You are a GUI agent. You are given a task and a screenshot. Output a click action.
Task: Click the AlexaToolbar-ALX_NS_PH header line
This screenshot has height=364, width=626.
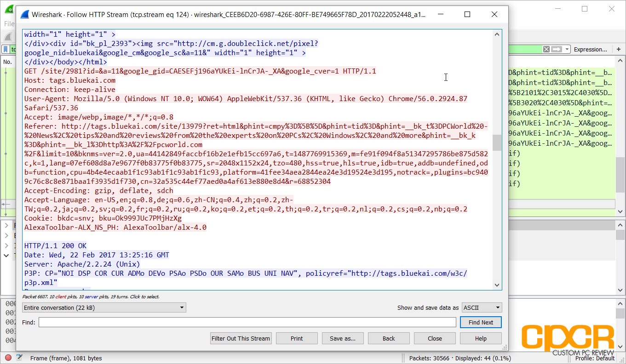pyautogui.click(x=115, y=227)
